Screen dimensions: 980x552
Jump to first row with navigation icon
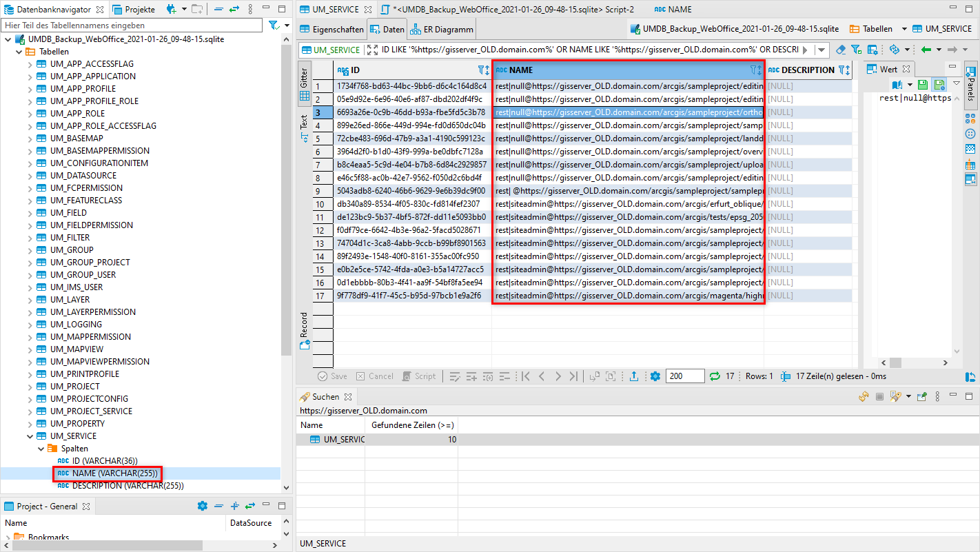(x=527, y=376)
